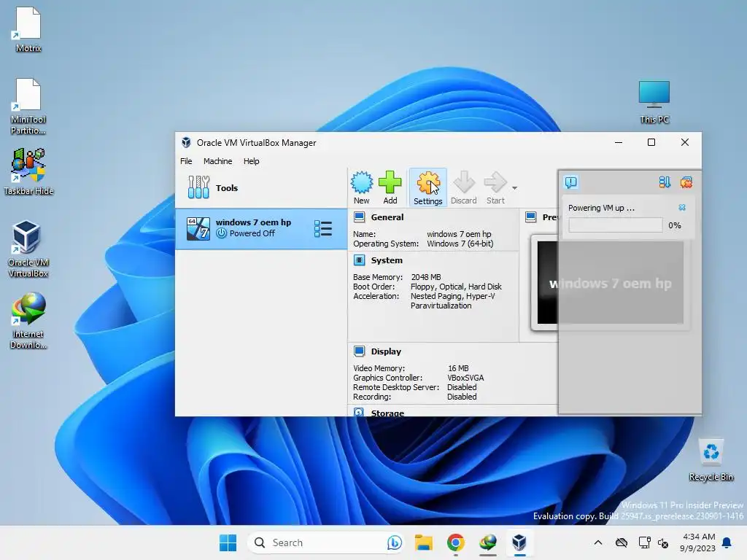Click the General section monitor icon
The image size is (747, 560).
click(x=359, y=217)
